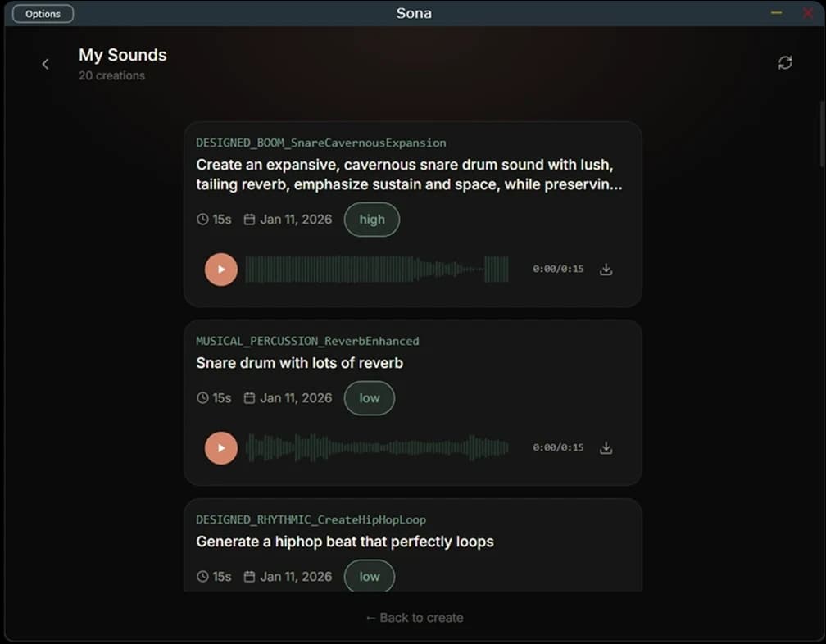Click the "20 creations" count

point(111,75)
